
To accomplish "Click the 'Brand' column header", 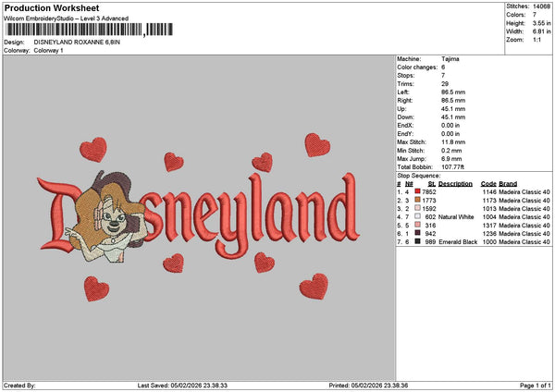I will (x=508, y=184).
